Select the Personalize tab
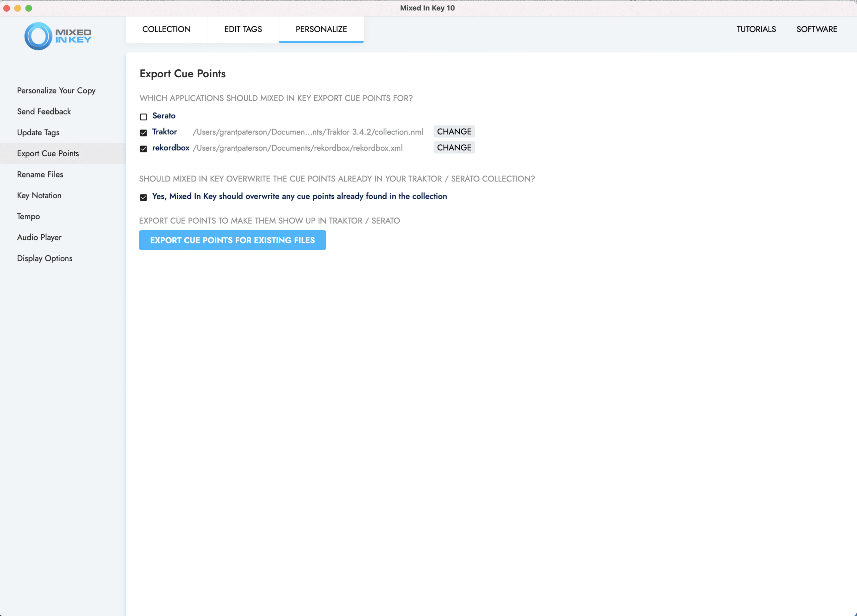The height and width of the screenshot is (616, 857). click(321, 29)
